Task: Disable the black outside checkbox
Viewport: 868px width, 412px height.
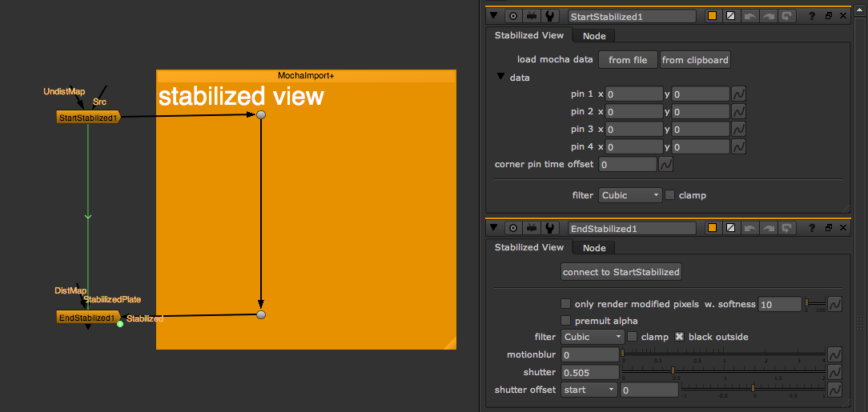Action: point(679,336)
